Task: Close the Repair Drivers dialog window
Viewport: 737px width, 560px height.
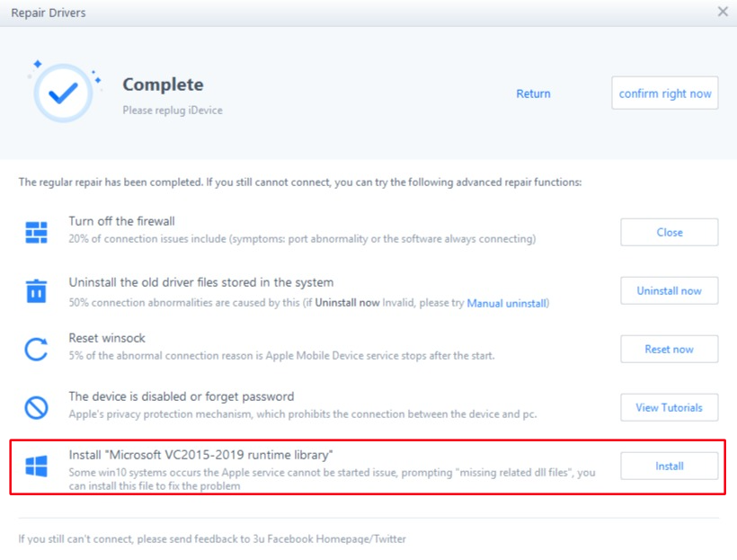Action: [723, 12]
